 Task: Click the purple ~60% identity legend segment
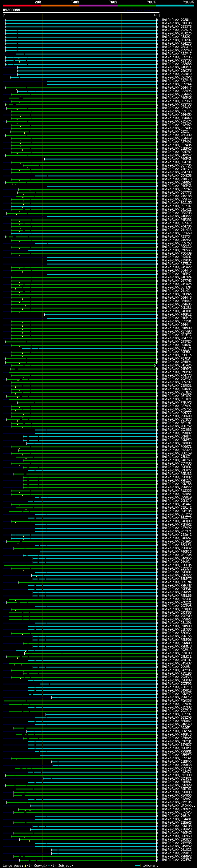[x=98, y=6]
